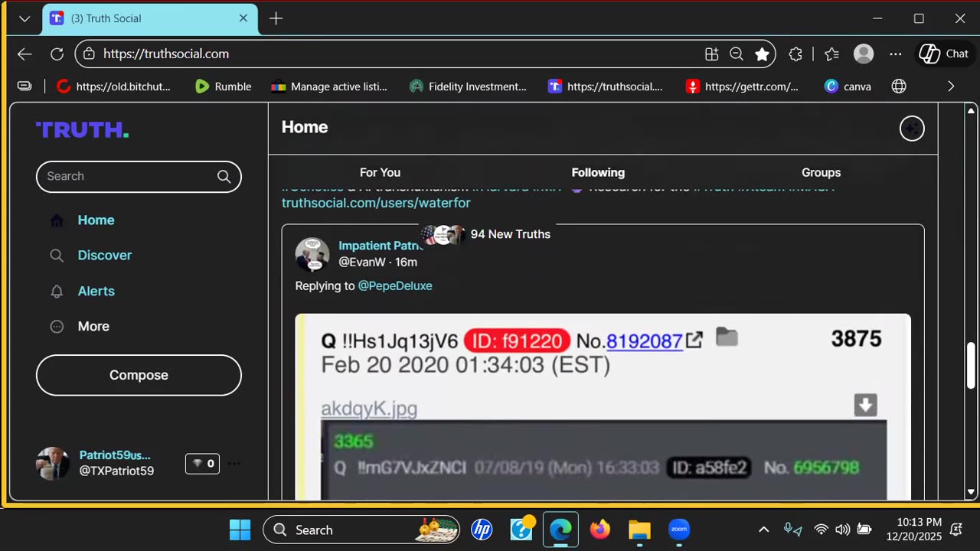This screenshot has height=551, width=980.
Task: Toggle the favorite star for this page
Action: (762, 54)
